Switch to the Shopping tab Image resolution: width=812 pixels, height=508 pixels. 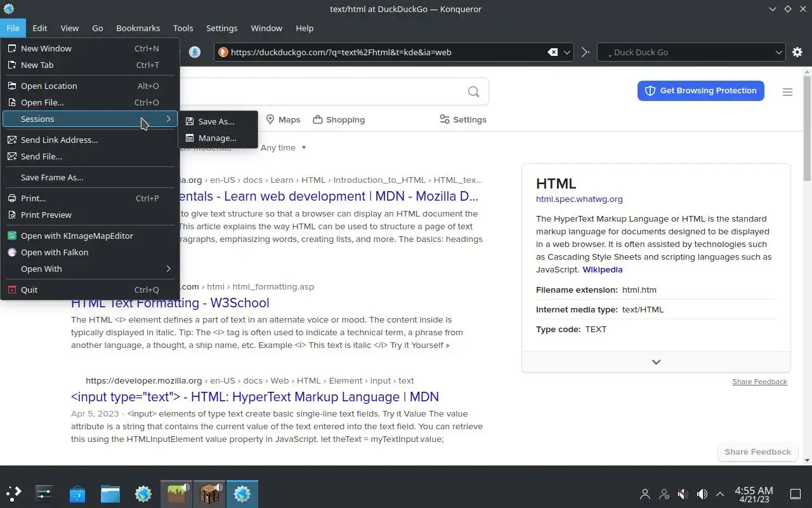[339, 119]
